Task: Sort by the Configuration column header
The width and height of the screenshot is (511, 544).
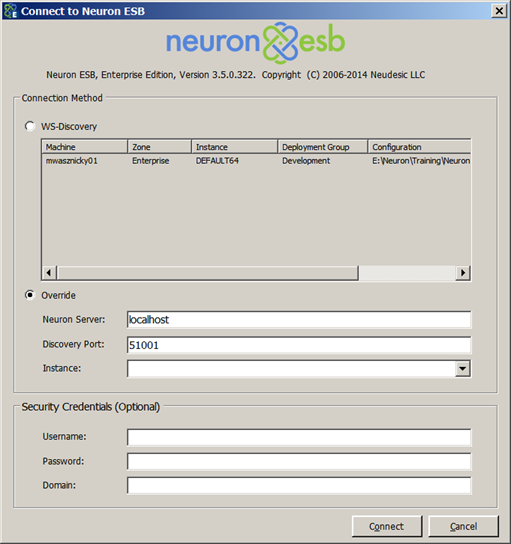Action: pyautogui.click(x=419, y=147)
